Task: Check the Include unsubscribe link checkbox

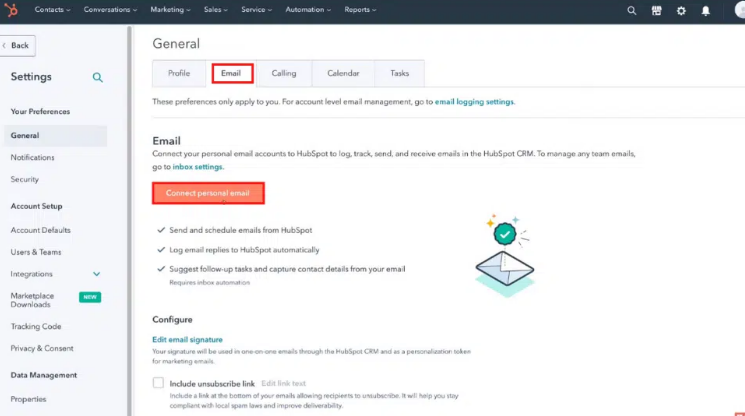Action: point(158,383)
